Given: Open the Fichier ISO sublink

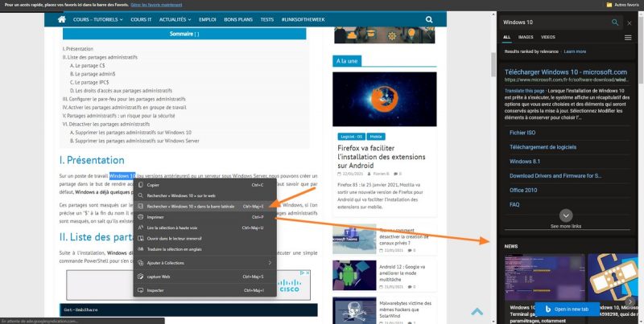Looking at the screenshot, I should [522, 133].
